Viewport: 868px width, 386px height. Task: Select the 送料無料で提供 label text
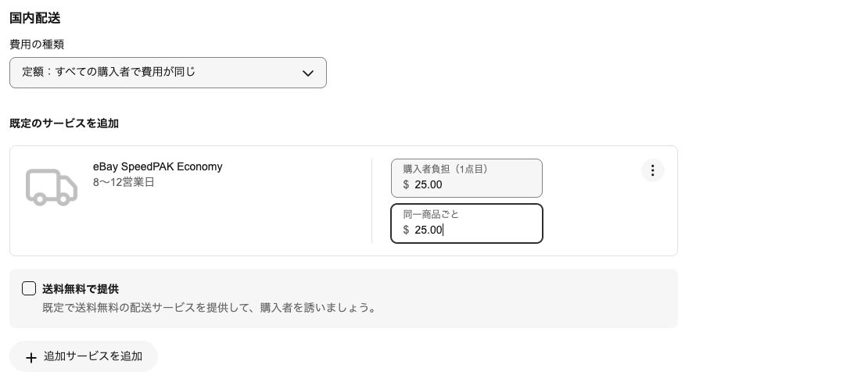click(81, 289)
